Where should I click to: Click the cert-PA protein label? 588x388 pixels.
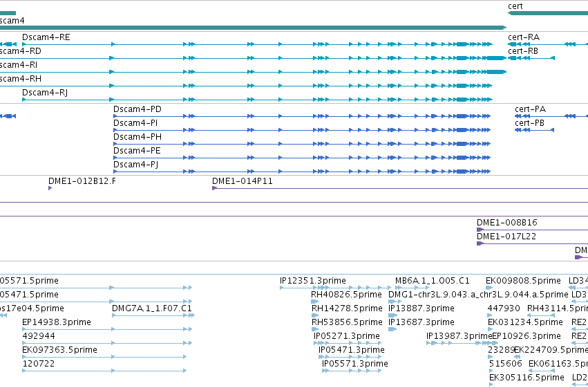(x=530, y=109)
